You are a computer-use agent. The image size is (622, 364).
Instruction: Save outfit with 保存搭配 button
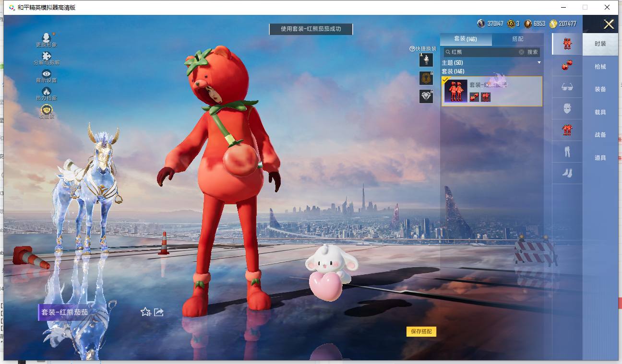(x=421, y=331)
